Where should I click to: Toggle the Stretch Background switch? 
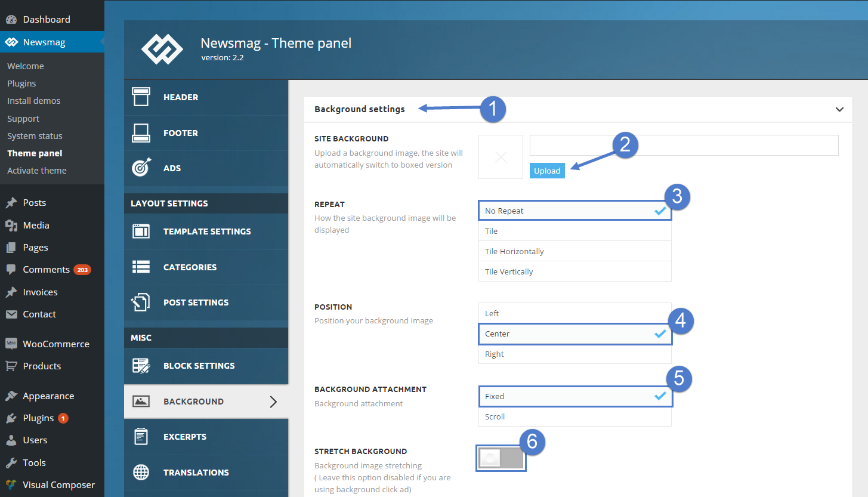pyautogui.click(x=501, y=458)
